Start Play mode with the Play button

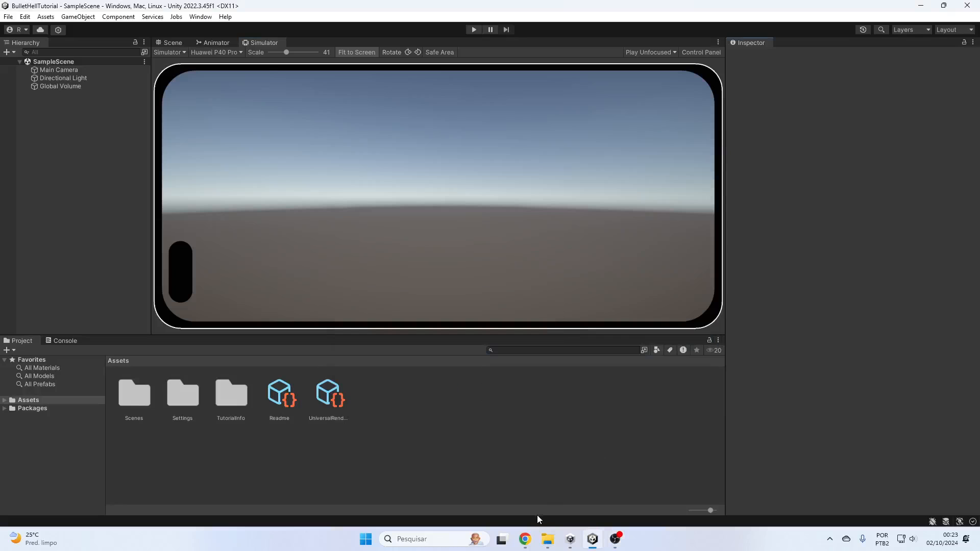click(x=474, y=30)
